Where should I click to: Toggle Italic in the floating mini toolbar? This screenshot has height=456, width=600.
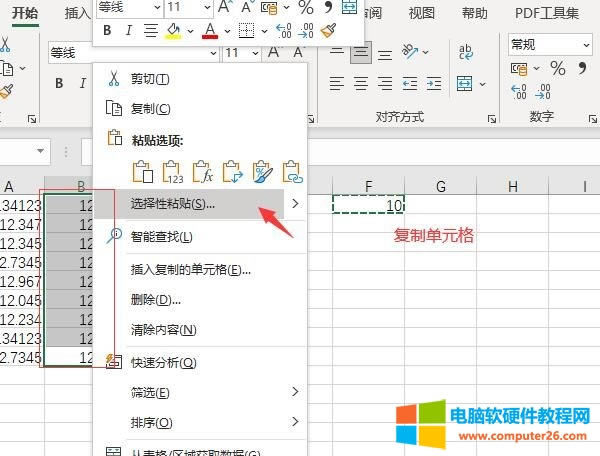128,31
